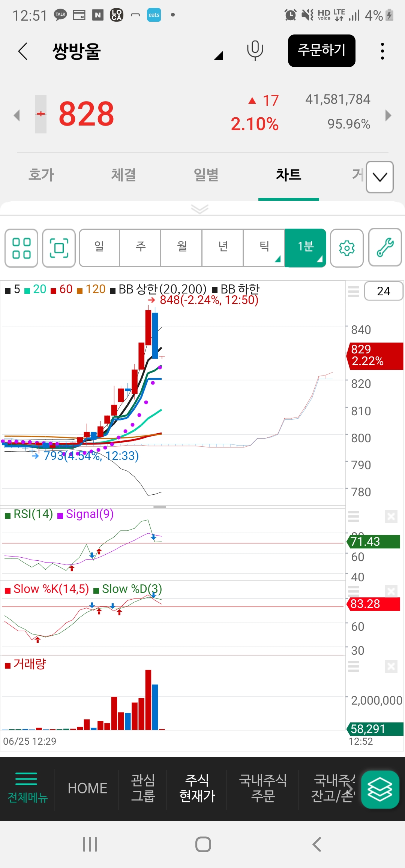Tap the BB 하한 legend label
The height and width of the screenshot is (868, 405).
point(240,289)
